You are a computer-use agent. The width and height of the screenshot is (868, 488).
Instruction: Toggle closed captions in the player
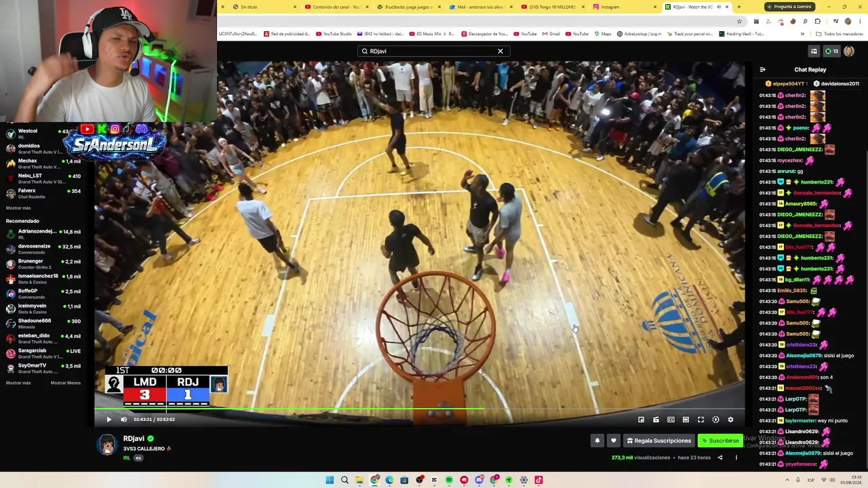click(671, 420)
